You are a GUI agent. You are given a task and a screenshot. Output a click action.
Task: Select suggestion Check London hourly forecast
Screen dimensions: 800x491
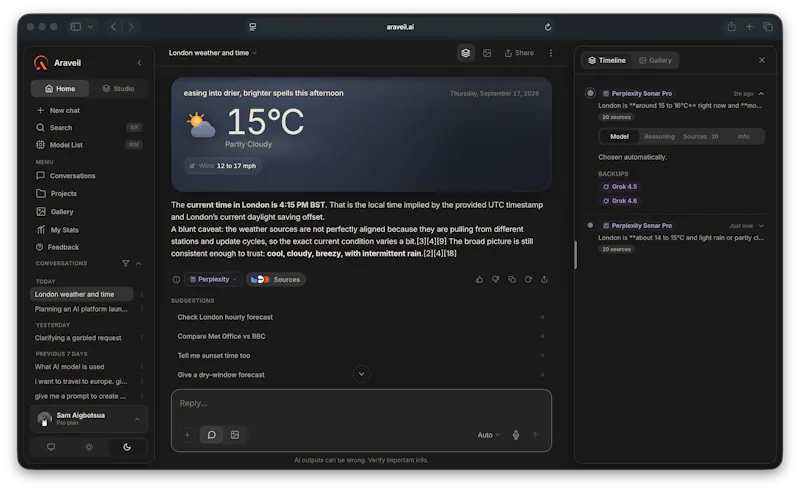(361, 317)
